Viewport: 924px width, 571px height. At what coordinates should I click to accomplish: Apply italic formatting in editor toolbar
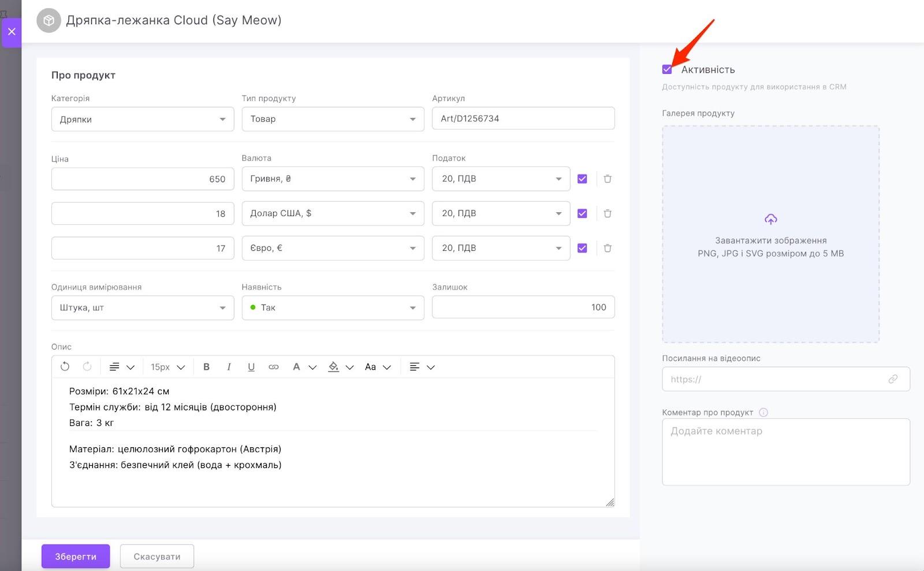coord(229,367)
